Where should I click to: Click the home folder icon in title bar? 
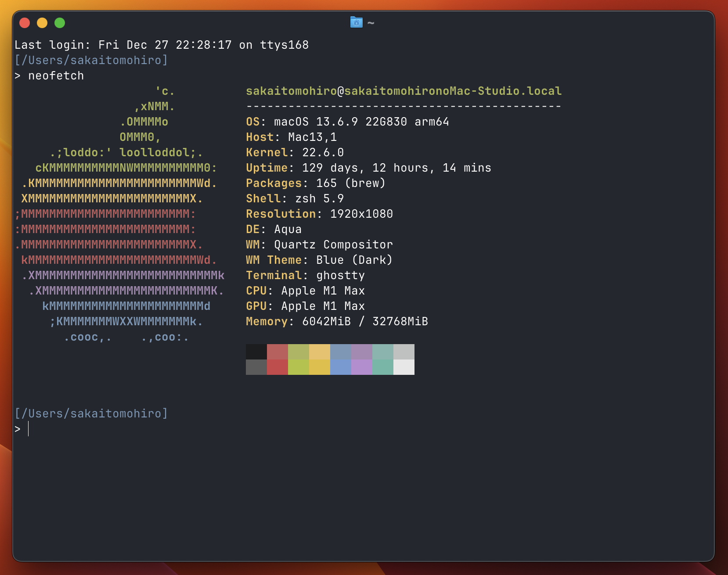pos(357,22)
